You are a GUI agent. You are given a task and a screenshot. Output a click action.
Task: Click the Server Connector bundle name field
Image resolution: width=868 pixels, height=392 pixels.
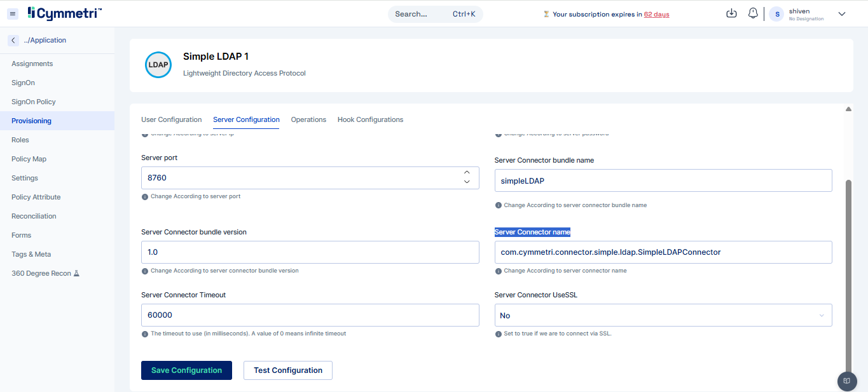(663, 180)
